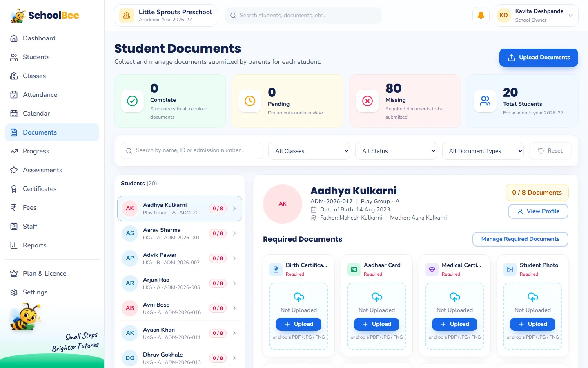The height and width of the screenshot is (368, 588).
Task: Reset the document filters
Action: pyautogui.click(x=550, y=151)
